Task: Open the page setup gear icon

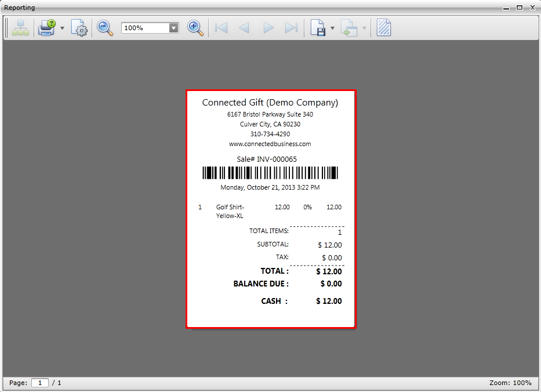Action: tap(79, 28)
